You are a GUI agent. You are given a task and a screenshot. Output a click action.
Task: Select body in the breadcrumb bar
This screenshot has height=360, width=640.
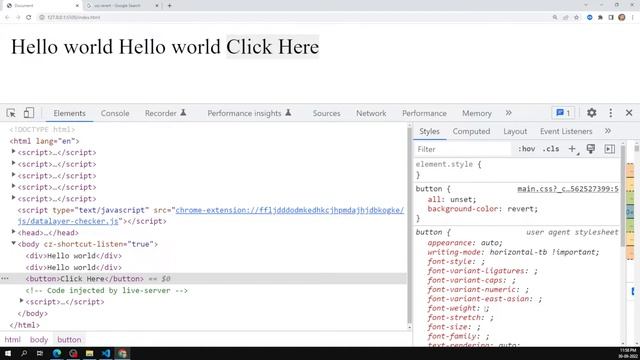[39, 340]
